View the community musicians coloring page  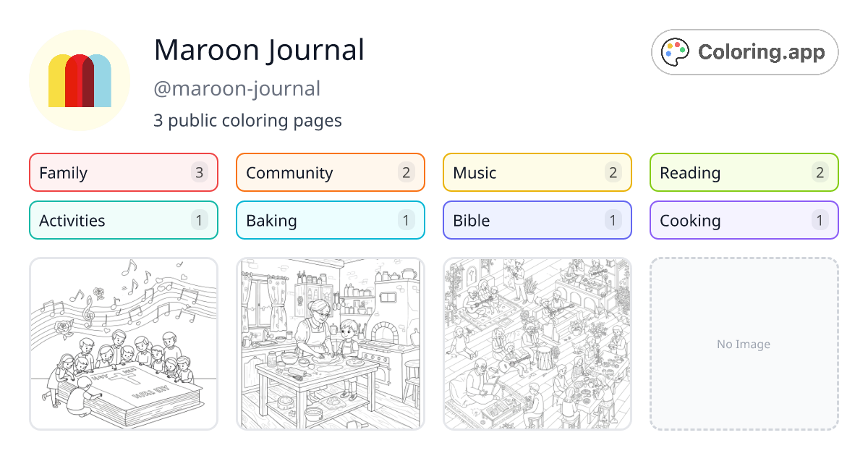coord(537,344)
